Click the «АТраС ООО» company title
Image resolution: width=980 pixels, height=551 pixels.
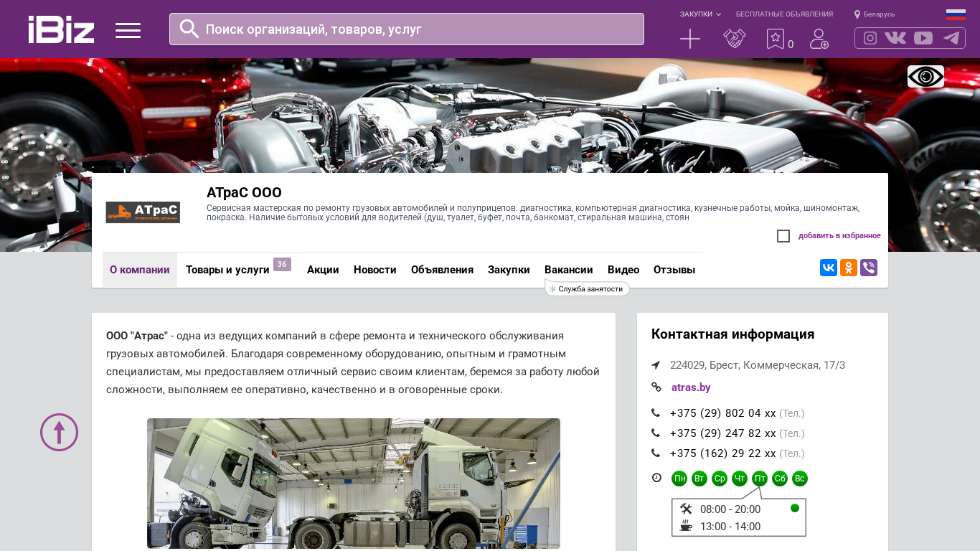click(244, 192)
